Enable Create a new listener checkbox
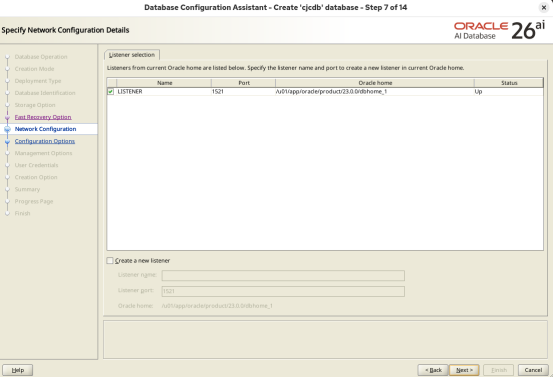This screenshot has width=554, height=377. pos(110,260)
